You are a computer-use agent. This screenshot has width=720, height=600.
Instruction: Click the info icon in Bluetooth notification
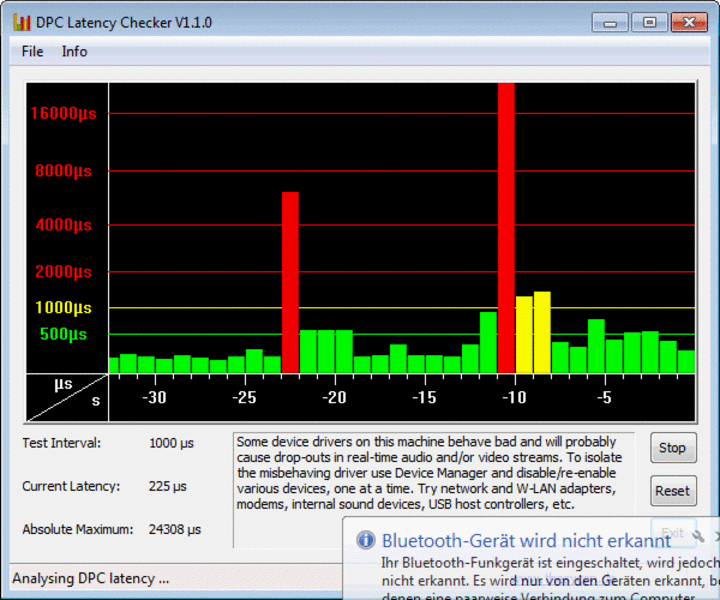(366, 540)
